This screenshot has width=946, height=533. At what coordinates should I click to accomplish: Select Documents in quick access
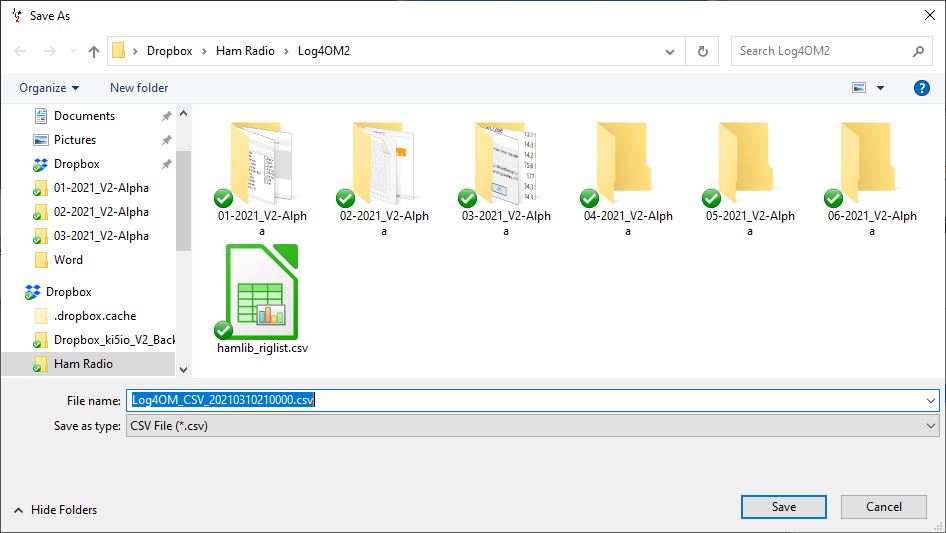(84, 115)
